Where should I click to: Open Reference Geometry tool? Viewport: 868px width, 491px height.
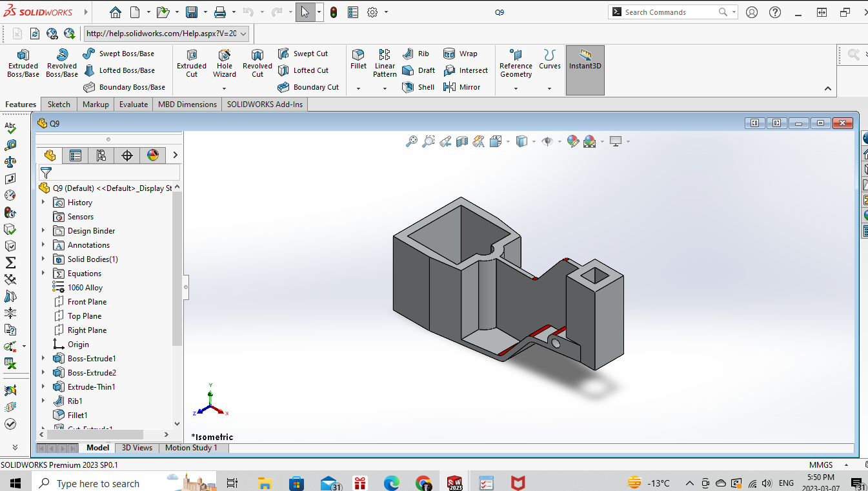(x=516, y=63)
